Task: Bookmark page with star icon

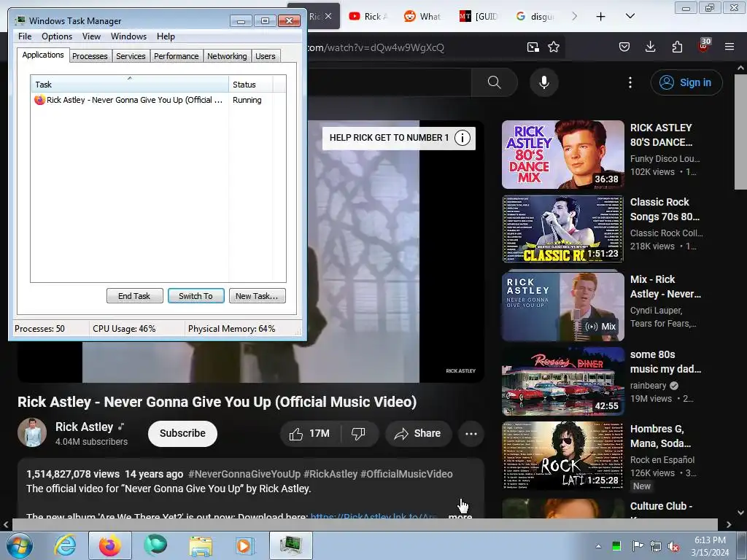Action: tap(553, 47)
